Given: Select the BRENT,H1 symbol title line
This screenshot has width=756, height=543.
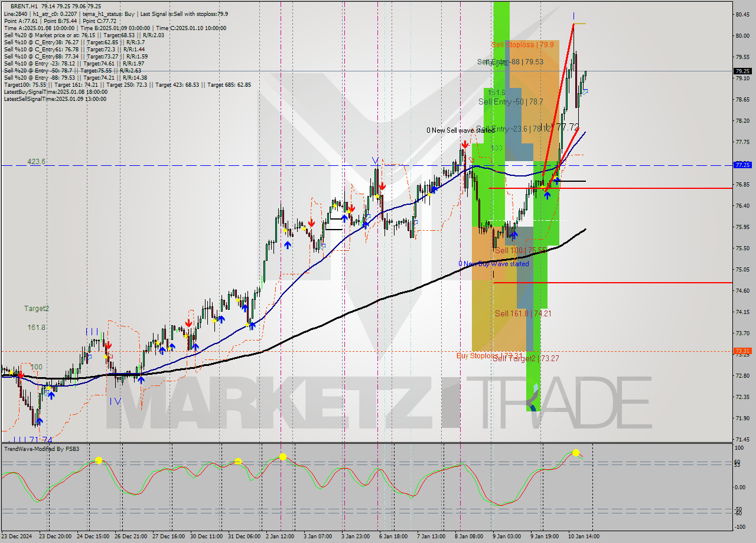Looking at the screenshot, I should click(x=56, y=6).
